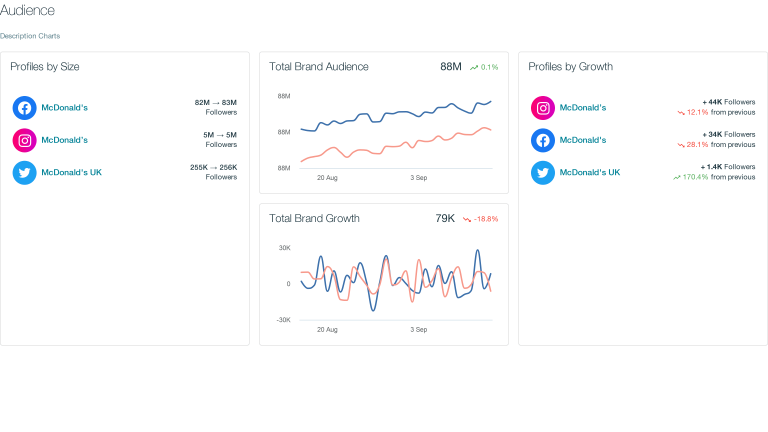The width and height of the screenshot is (768, 432).
Task: Click the Instagram icon in Profiles by Growth
Action: 543,108
